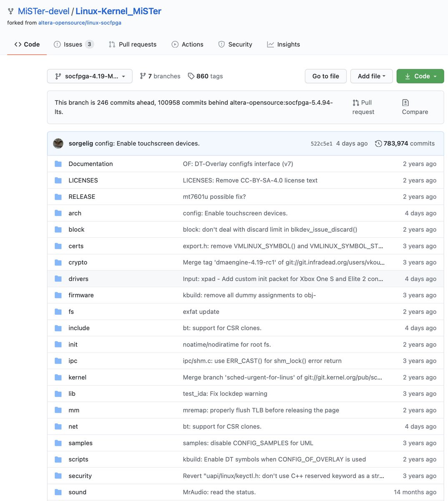Click the drivers folder icon
448x501 pixels.
(x=58, y=279)
